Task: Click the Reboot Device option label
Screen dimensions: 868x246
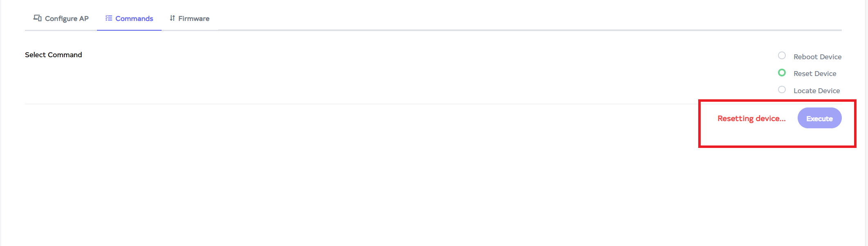Action: [x=817, y=57]
